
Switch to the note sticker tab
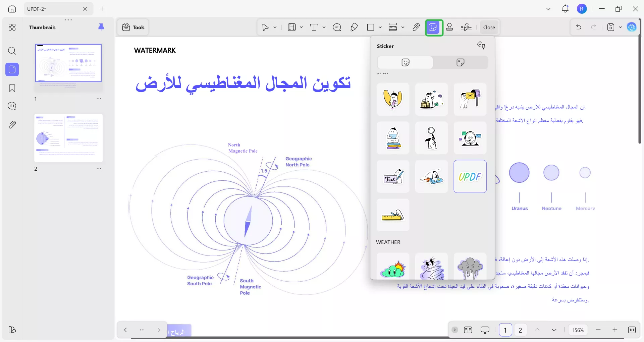pyautogui.click(x=460, y=62)
